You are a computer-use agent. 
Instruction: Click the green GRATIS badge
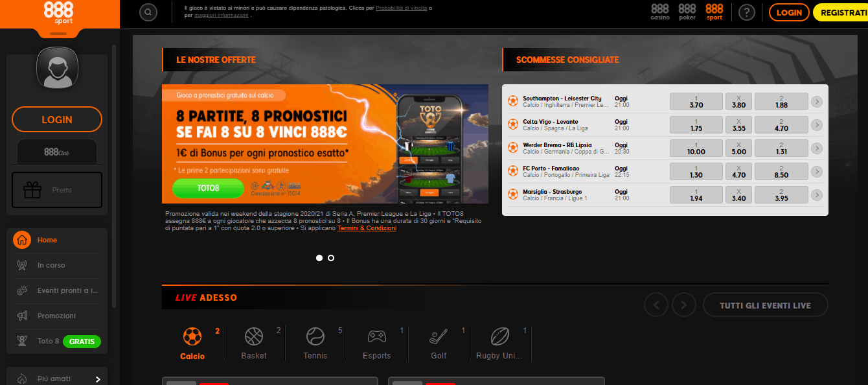pyautogui.click(x=82, y=341)
